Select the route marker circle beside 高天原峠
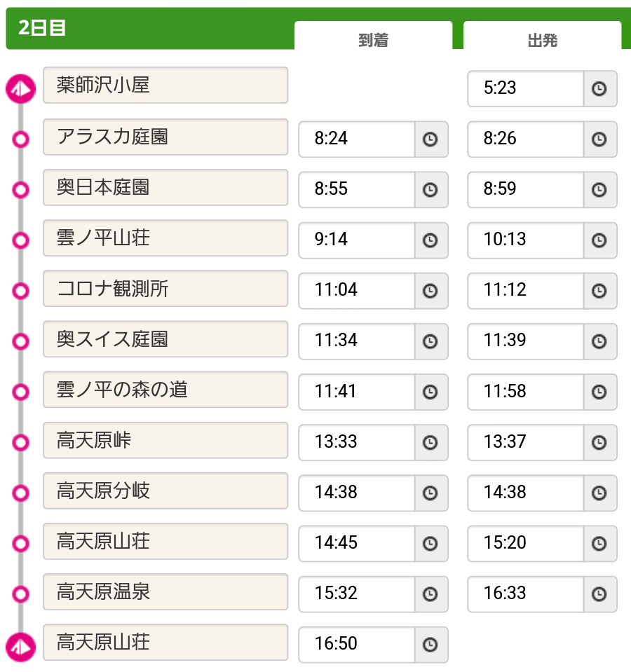 [x=20, y=442]
